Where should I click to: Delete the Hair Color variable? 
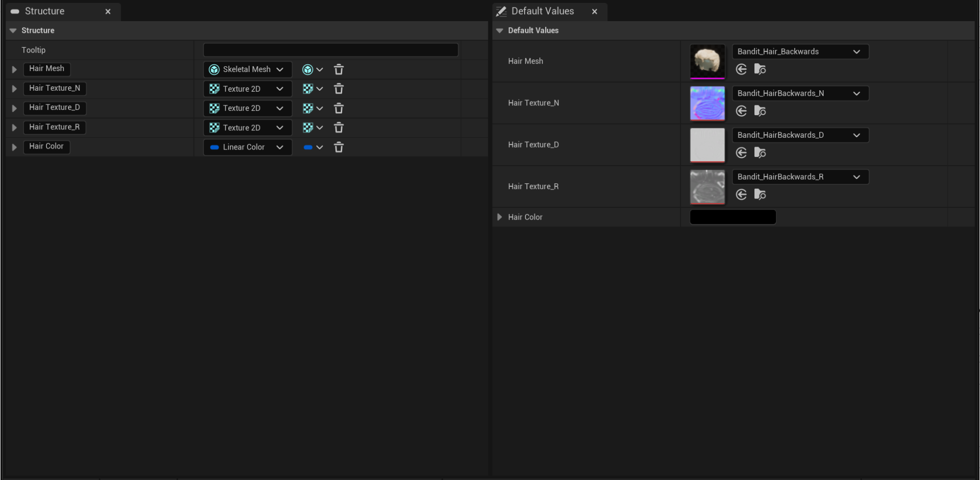339,147
